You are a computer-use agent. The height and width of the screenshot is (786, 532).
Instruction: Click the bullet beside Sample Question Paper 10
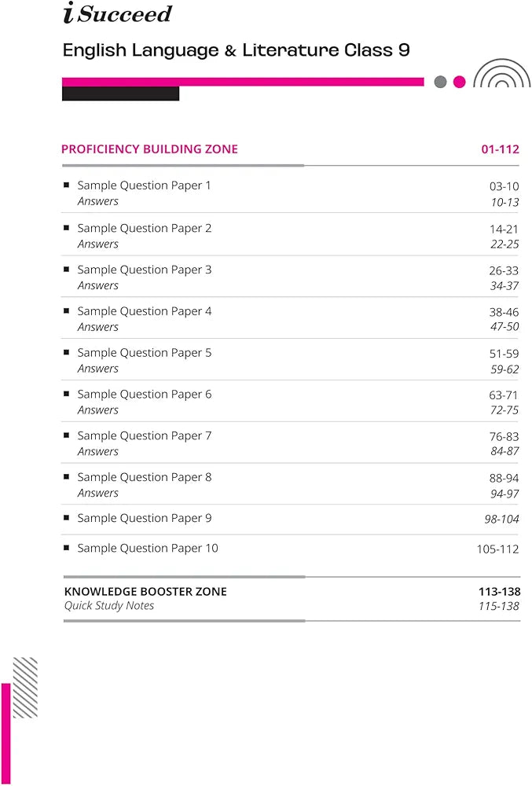tap(66, 548)
